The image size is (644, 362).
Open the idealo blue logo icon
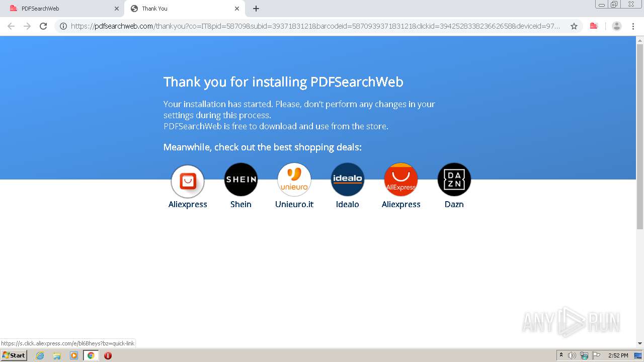(x=348, y=179)
